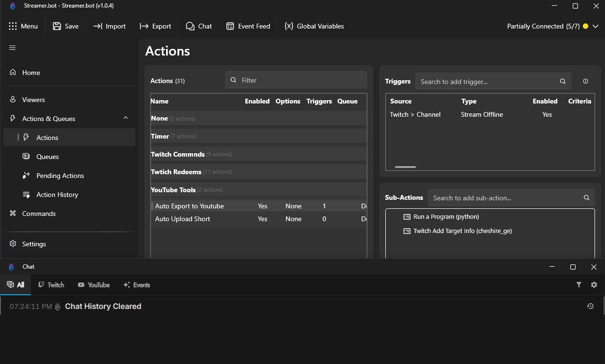Expand the Timer action group
The height and width of the screenshot is (364, 605).
(x=160, y=136)
